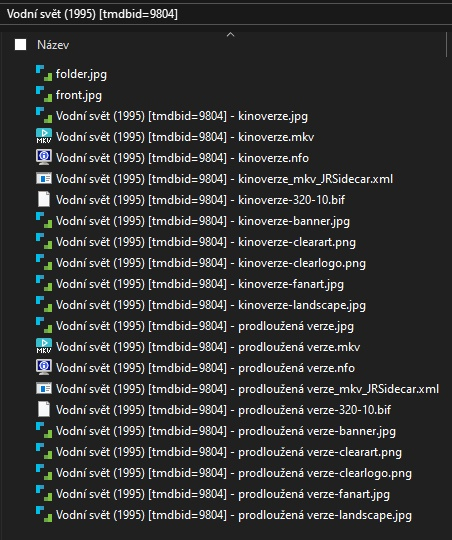
Task: Click the sort direction arrow above Název
Action: pyautogui.click(x=230, y=34)
